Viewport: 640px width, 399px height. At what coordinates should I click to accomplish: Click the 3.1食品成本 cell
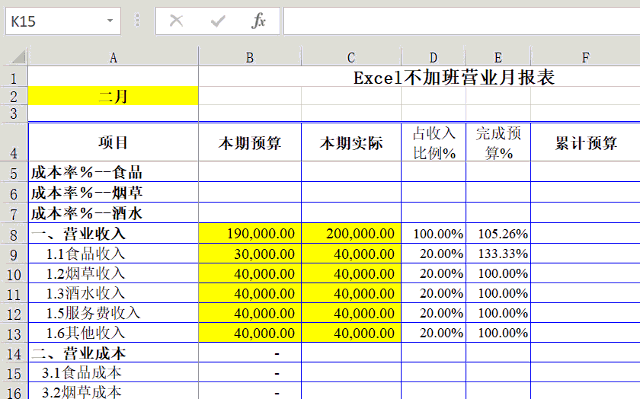(113, 372)
